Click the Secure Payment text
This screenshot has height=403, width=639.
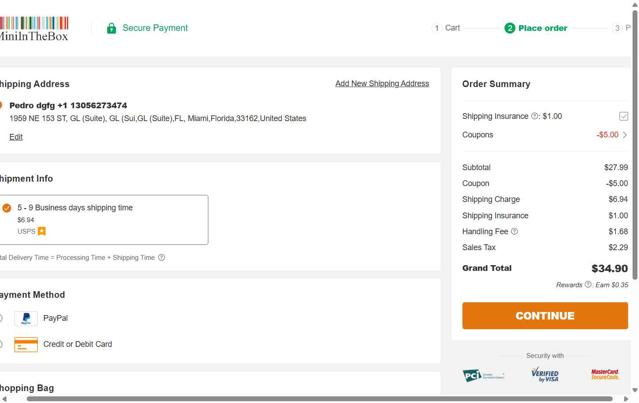(x=155, y=28)
